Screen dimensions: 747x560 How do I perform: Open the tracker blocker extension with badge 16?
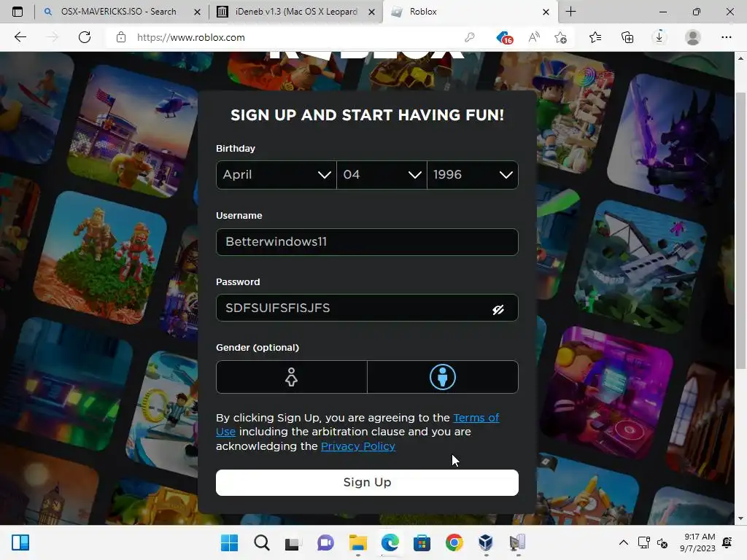(x=505, y=38)
